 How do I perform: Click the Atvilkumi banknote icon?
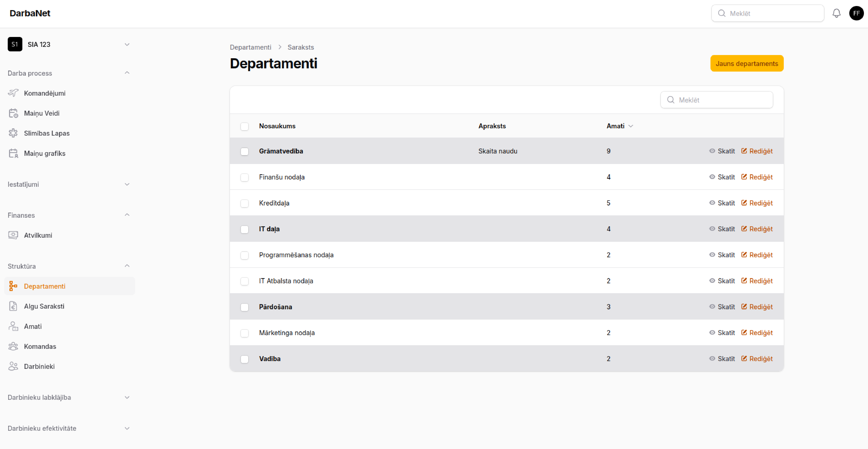pyautogui.click(x=13, y=235)
